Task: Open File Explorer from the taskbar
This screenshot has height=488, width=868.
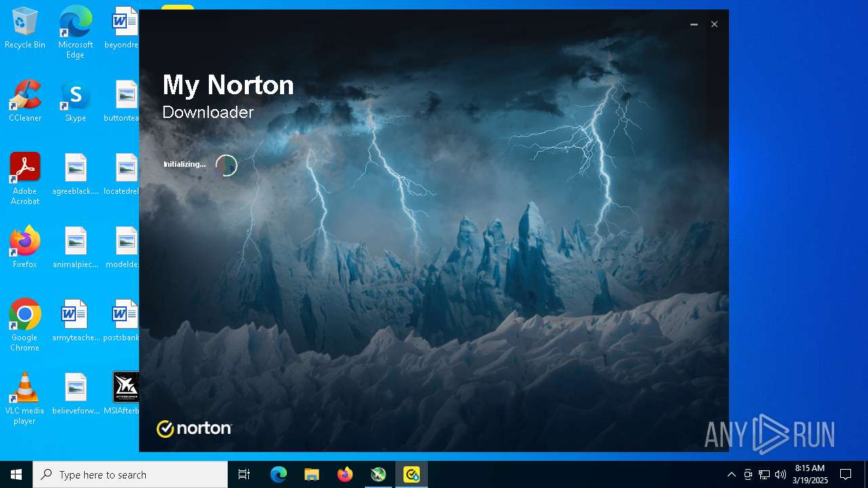Action: [312, 474]
